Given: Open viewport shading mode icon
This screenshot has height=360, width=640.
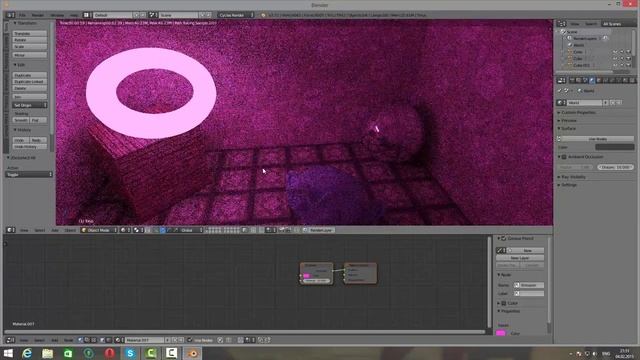Looking at the screenshot, I should point(124,230).
